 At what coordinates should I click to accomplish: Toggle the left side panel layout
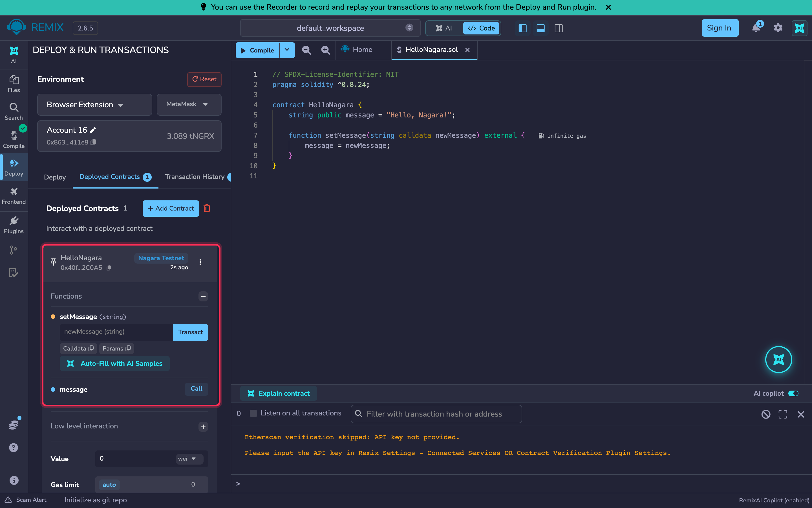tap(522, 28)
